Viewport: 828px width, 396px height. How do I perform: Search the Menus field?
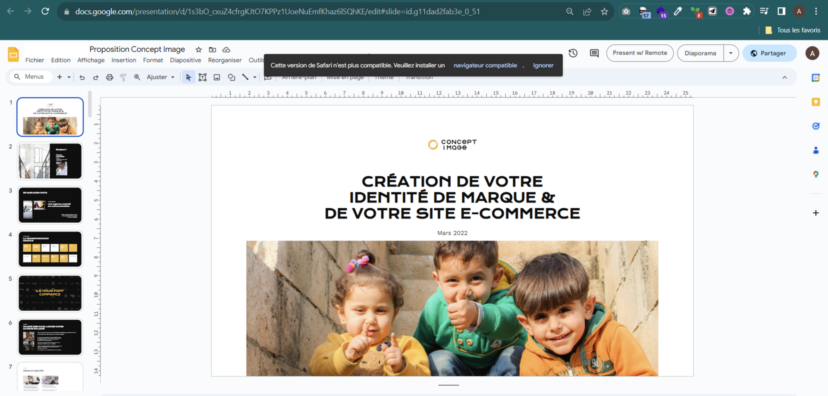pos(32,77)
